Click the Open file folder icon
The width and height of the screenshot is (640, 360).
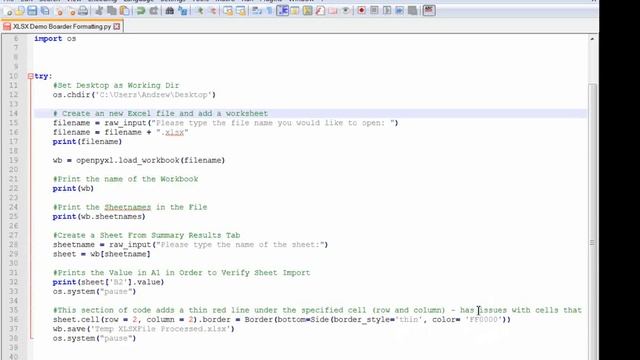coord(20,11)
